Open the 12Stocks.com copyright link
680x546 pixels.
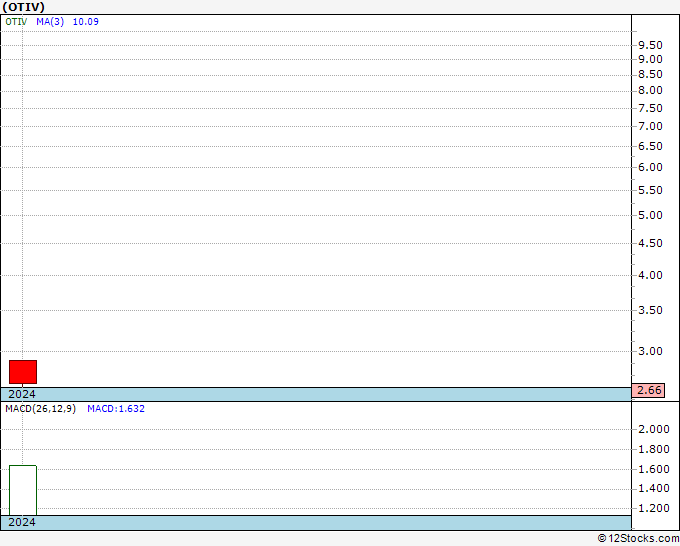(638, 538)
